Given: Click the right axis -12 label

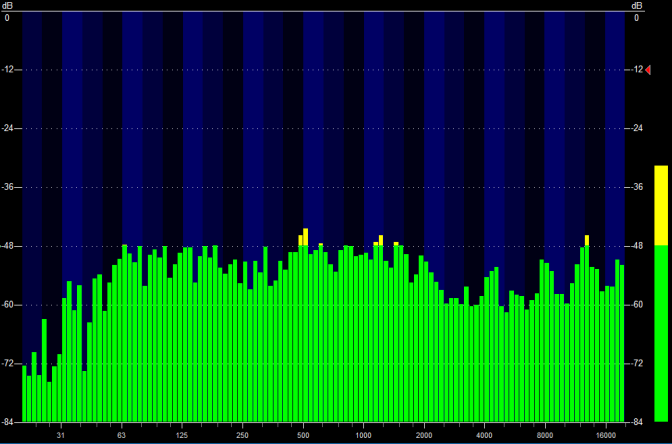Looking at the screenshot, I should point(637,69).
